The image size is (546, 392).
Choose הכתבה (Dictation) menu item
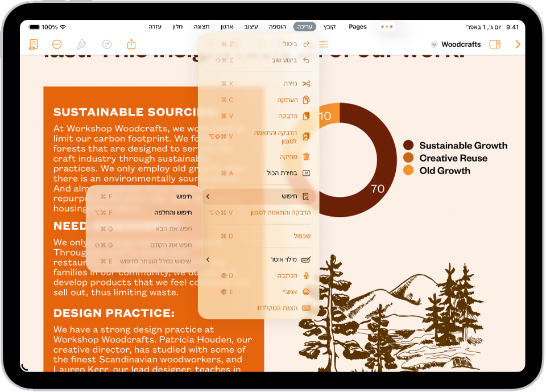(258, 275)
